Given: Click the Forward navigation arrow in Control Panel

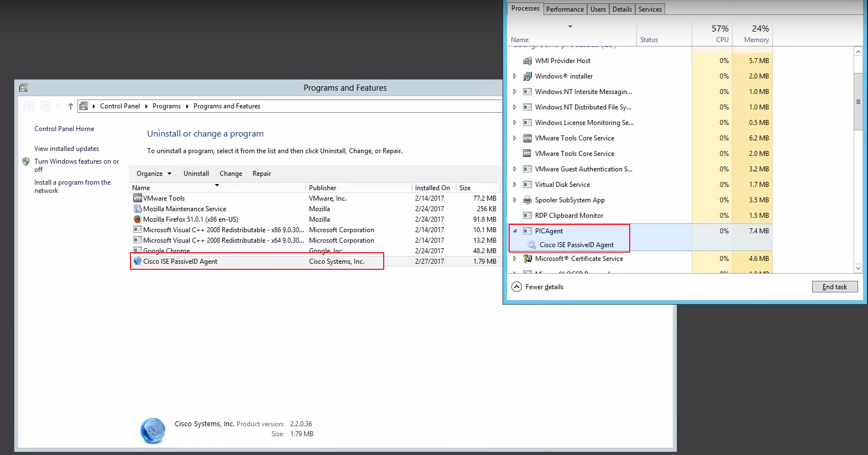Looking at the screenshot, I should click(x=45, y=106).
